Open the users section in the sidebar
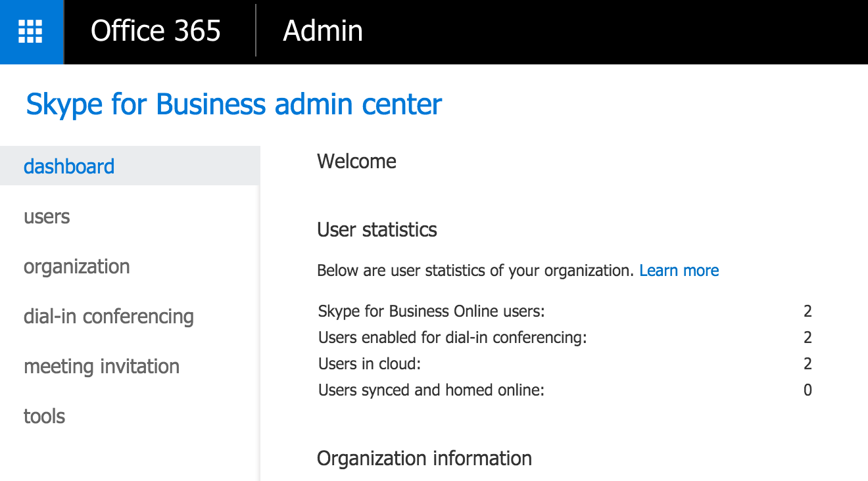 pyautogui.click(x=47, y=217)
